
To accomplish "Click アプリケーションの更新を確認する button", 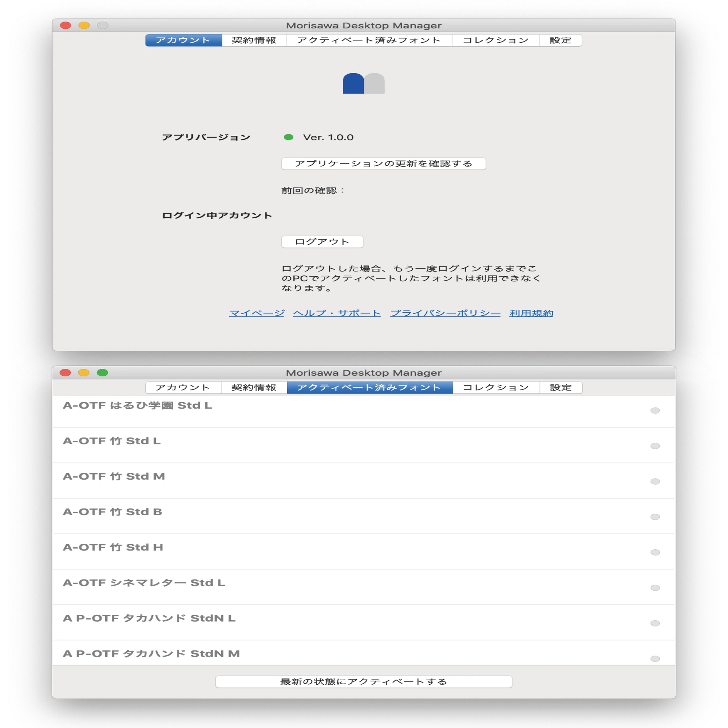I will [x=384, y=163].
